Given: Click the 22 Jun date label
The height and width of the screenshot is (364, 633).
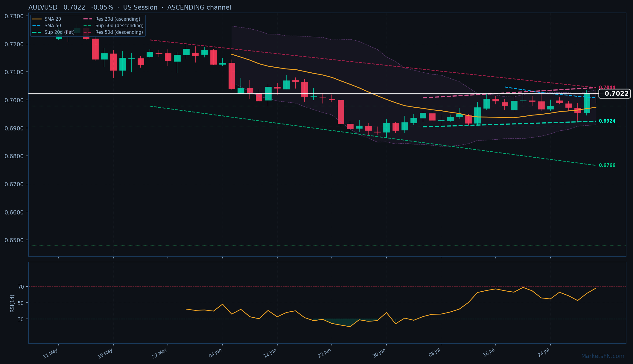Looking at the screenshot, I should coord(325,353).
